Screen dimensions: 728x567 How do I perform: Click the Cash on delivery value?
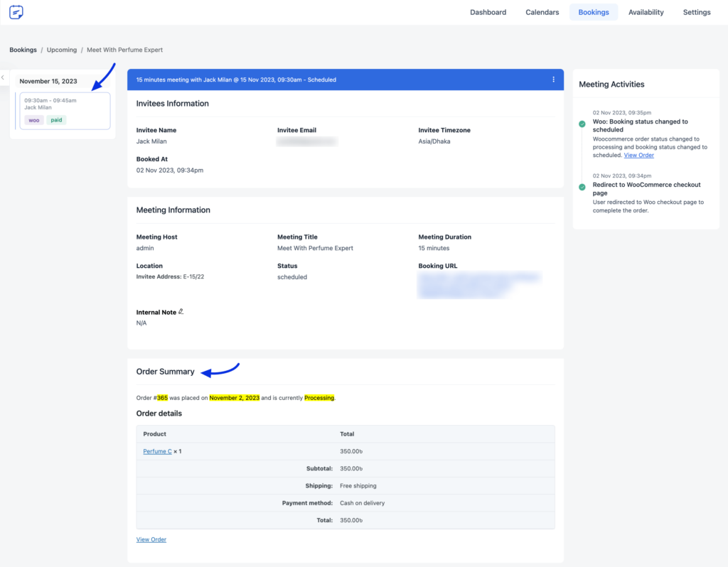click(362, 503)
